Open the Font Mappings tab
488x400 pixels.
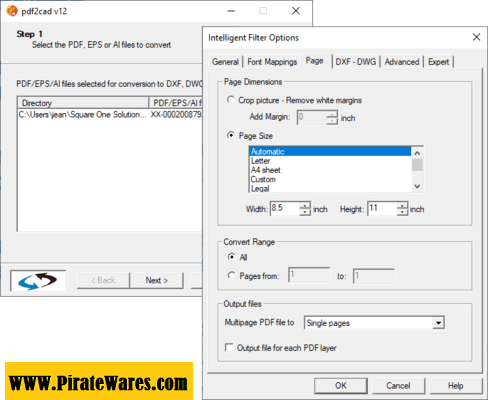(272, 62)
